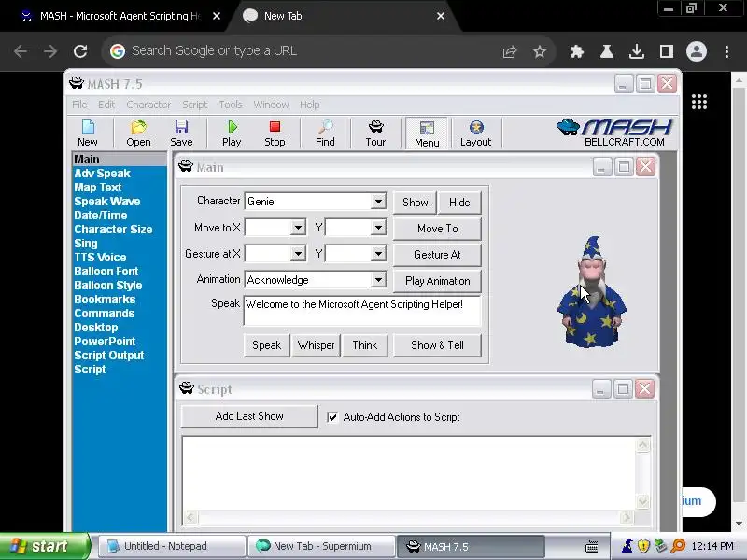Click the Add Last Show button
The image size is (747, 560).
[x=249, y=416]
